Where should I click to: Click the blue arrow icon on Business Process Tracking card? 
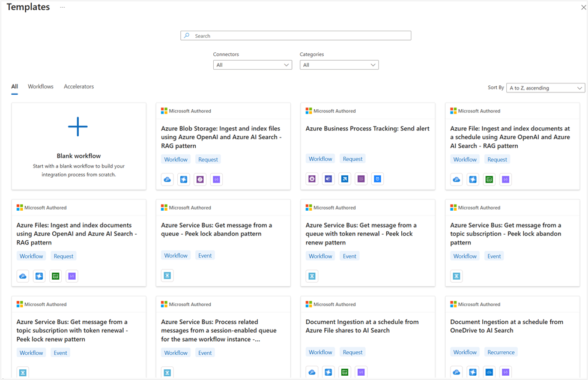(345, 179)
